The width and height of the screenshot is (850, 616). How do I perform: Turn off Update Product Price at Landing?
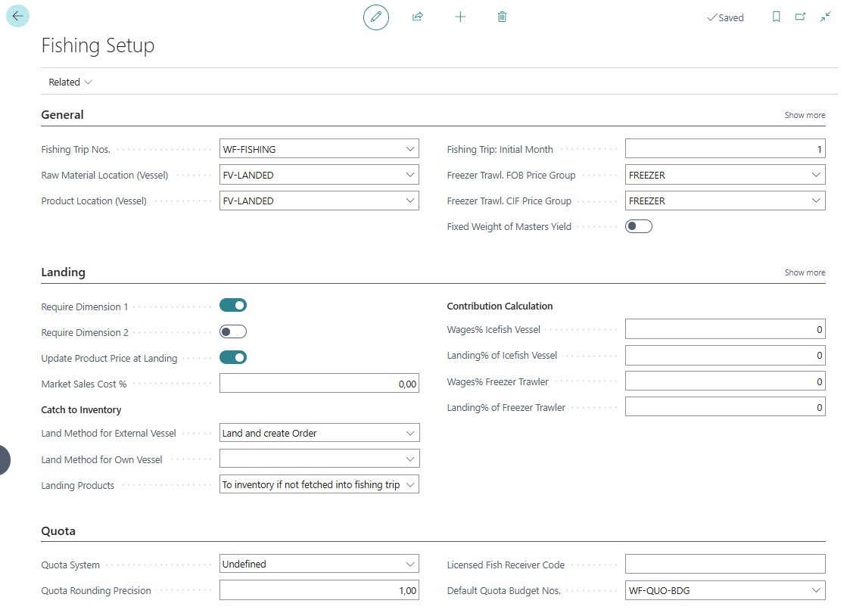coord(233,358)
